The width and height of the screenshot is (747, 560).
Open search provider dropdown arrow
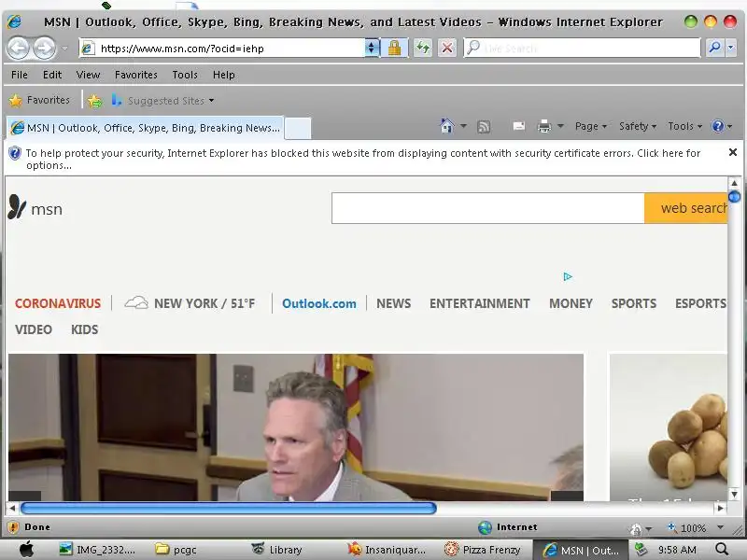731,49
